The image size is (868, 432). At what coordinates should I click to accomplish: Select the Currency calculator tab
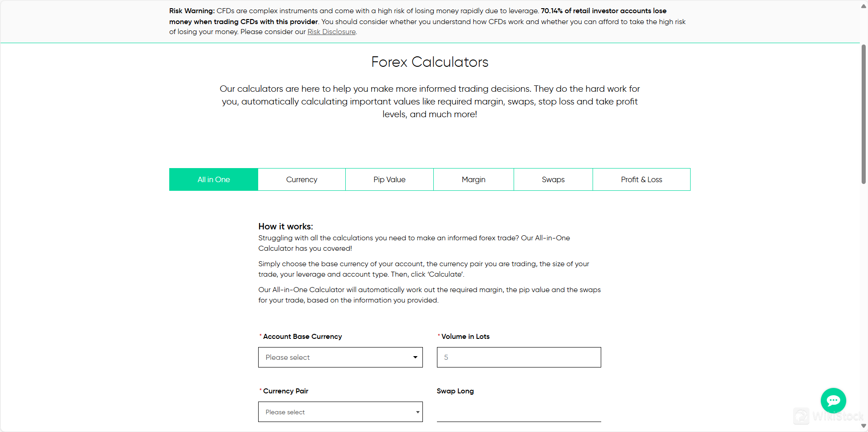[302, 179]
